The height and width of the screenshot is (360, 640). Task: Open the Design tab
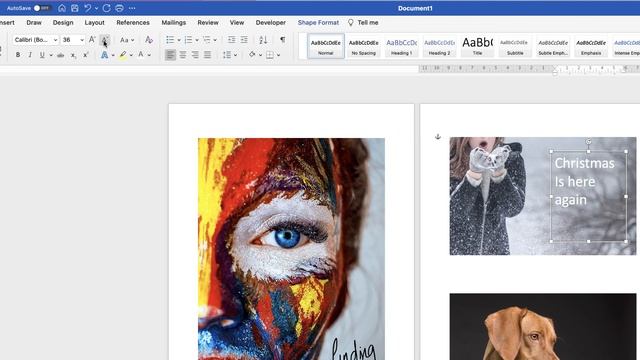pos(63,22)
